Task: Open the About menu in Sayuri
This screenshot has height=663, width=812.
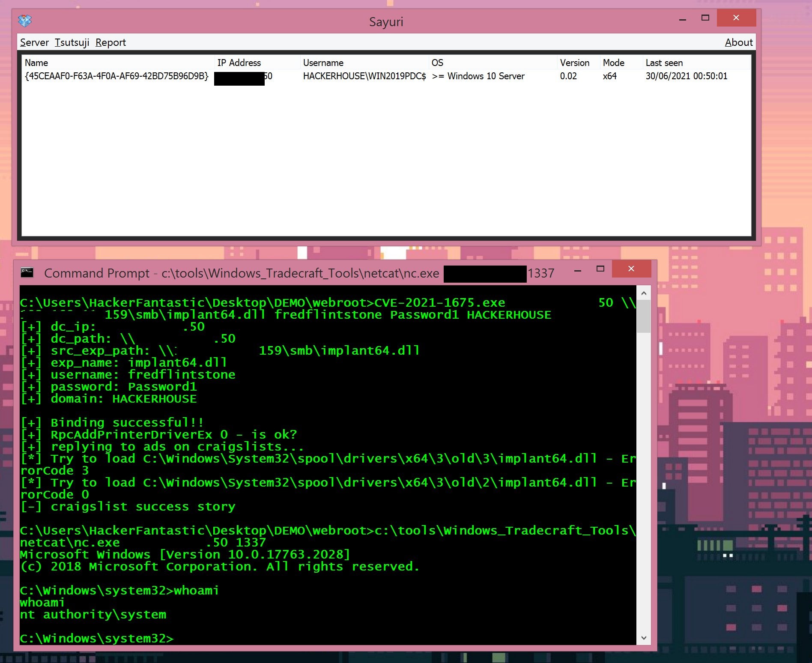Action: click(x=739, y=42)
